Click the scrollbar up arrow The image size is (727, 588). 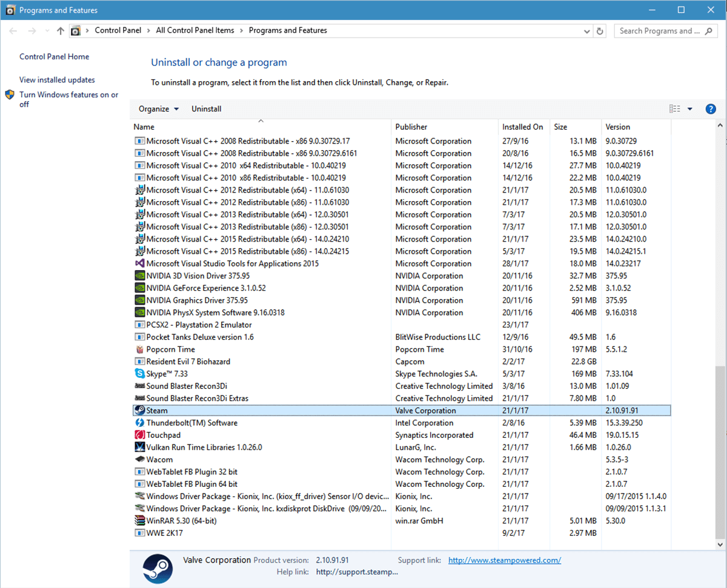pos(720,125)
